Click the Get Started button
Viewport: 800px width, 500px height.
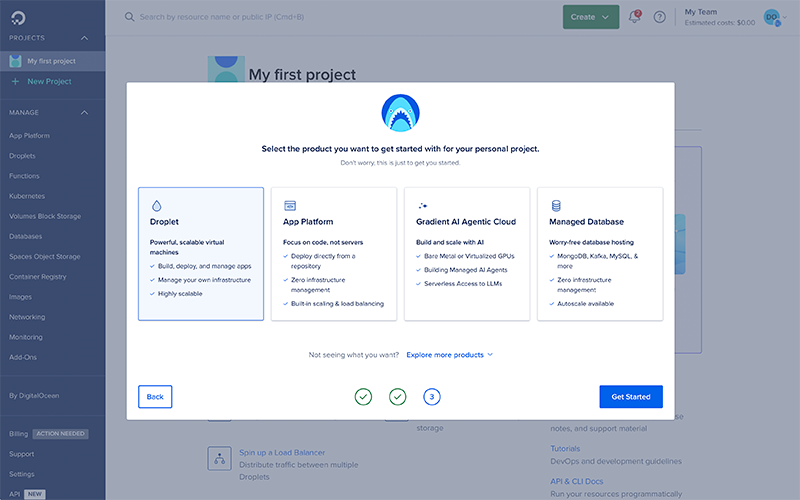630,397
